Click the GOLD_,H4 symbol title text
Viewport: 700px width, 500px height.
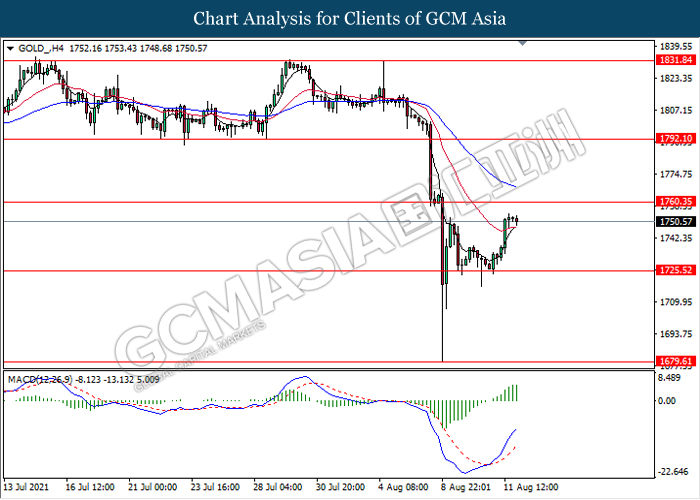click(41, 48)
